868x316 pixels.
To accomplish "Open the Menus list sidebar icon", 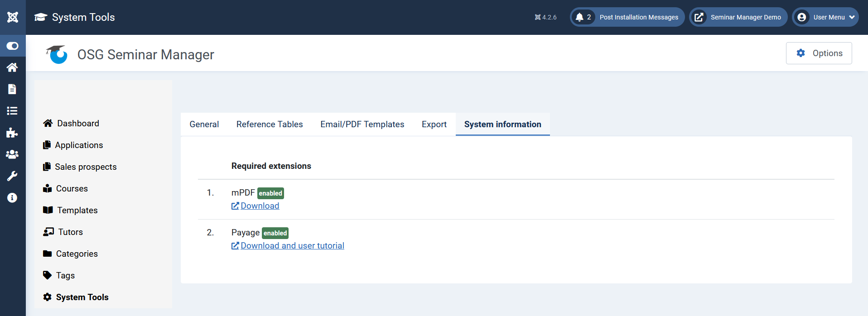I will pos(13,111).
